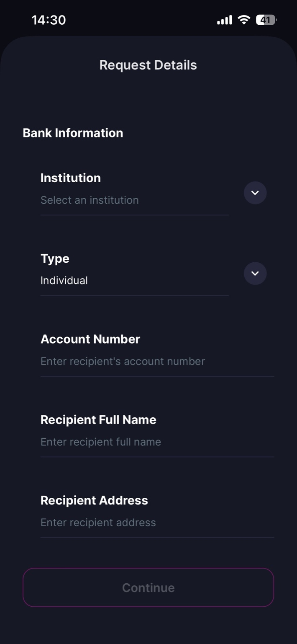Click the Type field label
This screenshot has width=297, height=644.
tap(55, 259)
